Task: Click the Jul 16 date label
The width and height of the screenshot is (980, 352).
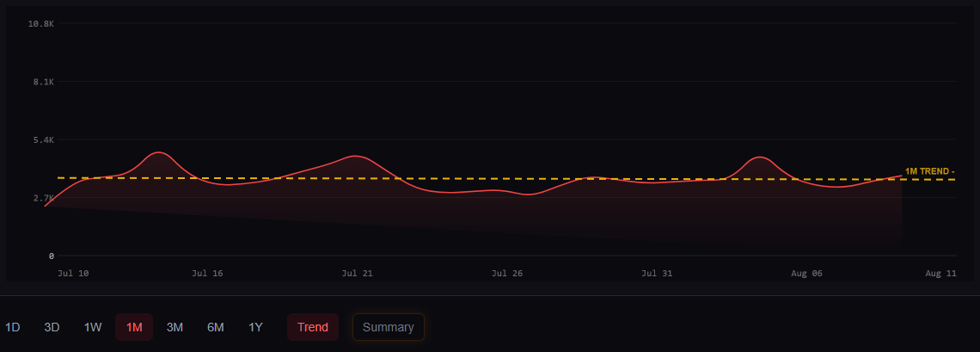Action: [207, 274]
